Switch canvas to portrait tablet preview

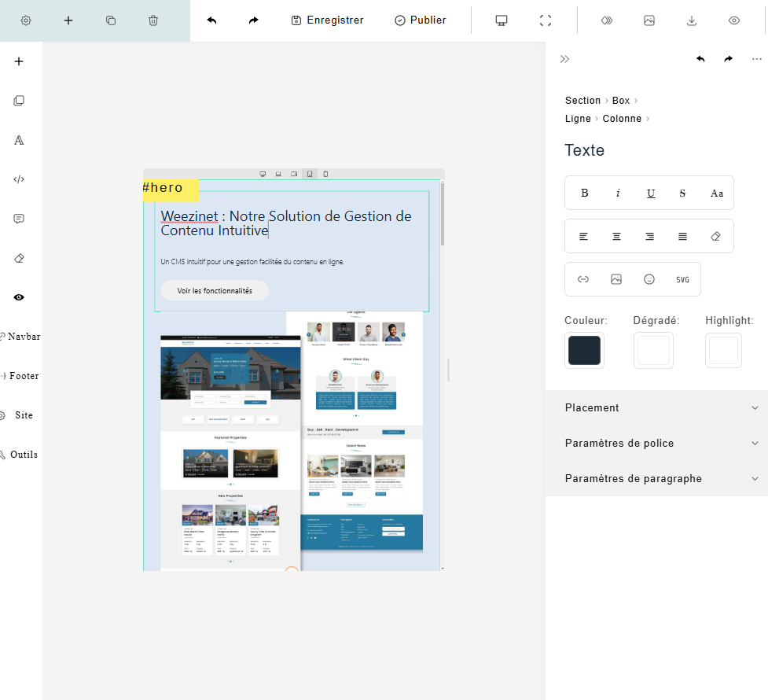point(310,174)
